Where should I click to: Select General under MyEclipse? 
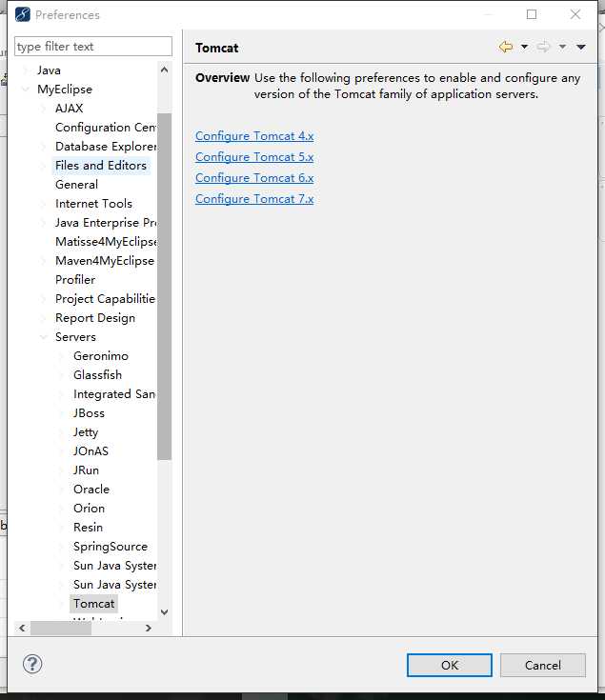click(x=76, y=185)
